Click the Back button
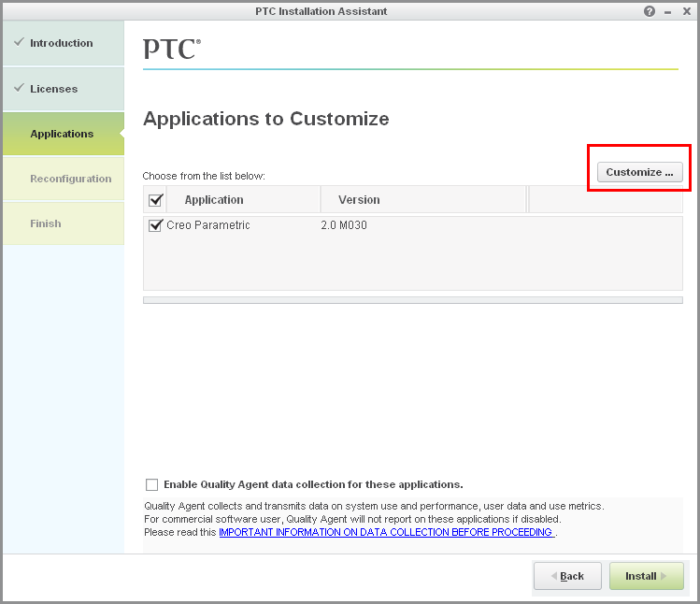This screenshot has height=604, width=700. 567,576
